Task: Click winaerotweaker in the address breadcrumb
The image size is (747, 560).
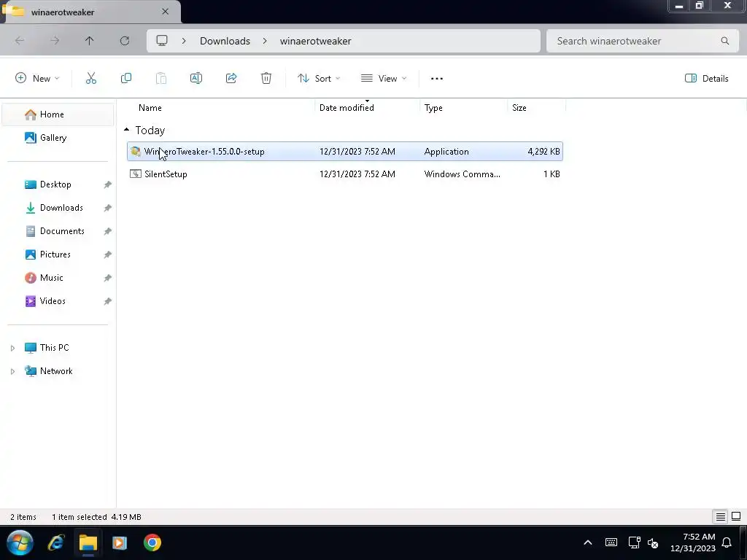Action: point(315,41)
